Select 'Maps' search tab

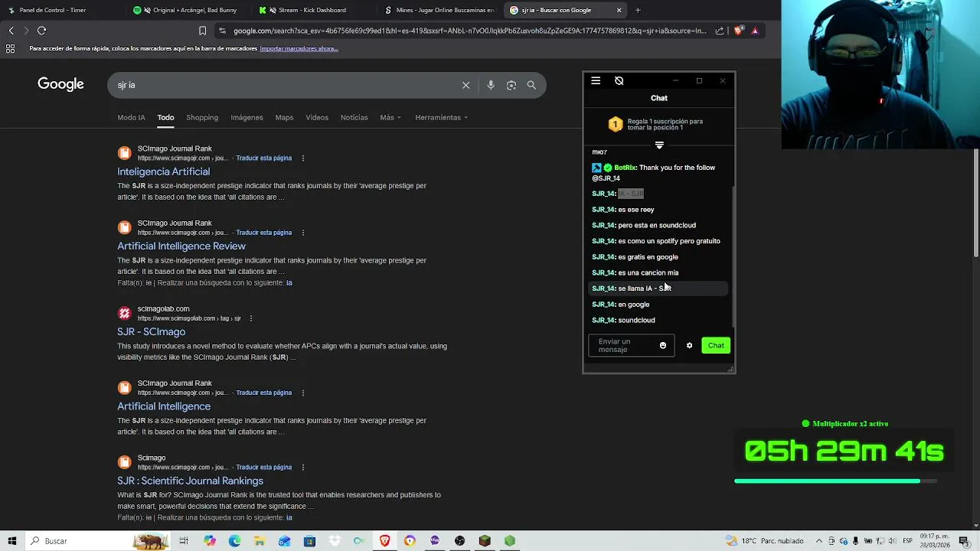pyautogui.click(x=284, y=117)
